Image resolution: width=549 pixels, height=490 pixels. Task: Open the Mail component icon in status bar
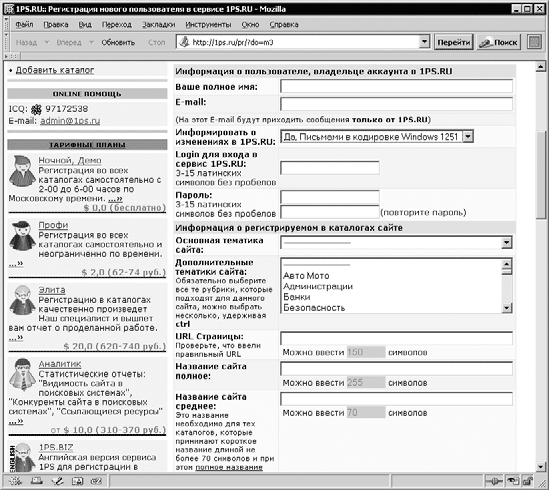36,481
